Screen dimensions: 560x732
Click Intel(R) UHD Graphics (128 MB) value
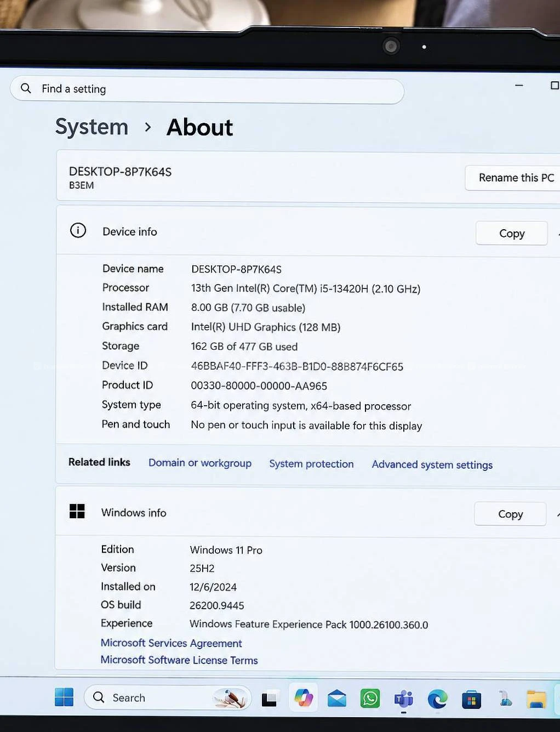266,327
